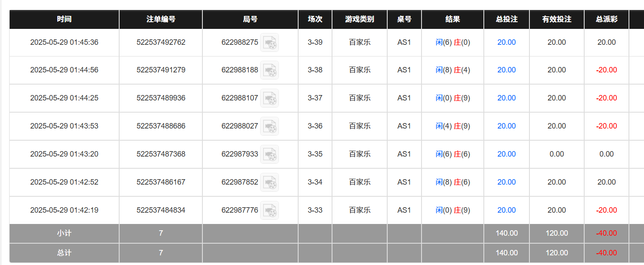The image size is (644, 265).
Task: Click the camera icon in the 3-38 row
Action: (269, 70)
